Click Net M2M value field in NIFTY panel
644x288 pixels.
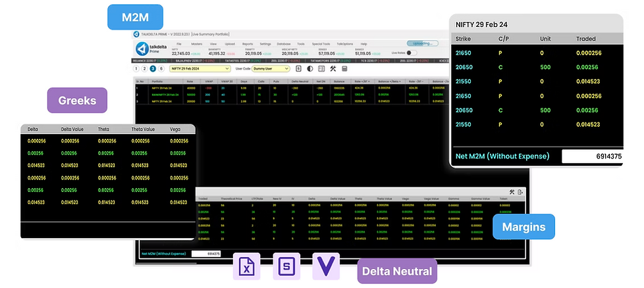[x=592, y=156]
